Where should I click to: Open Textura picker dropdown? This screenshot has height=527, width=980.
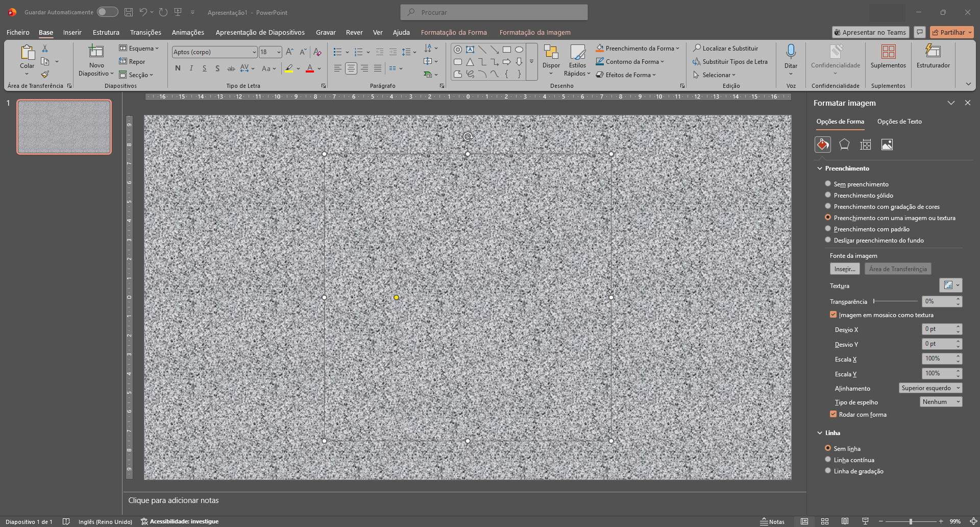pyautogui.click(x=951, y=285)
